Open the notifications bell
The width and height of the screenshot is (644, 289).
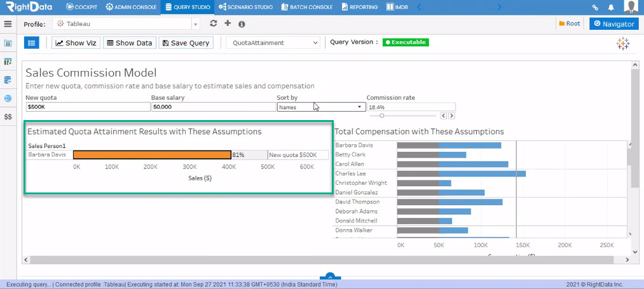[611, 7]
